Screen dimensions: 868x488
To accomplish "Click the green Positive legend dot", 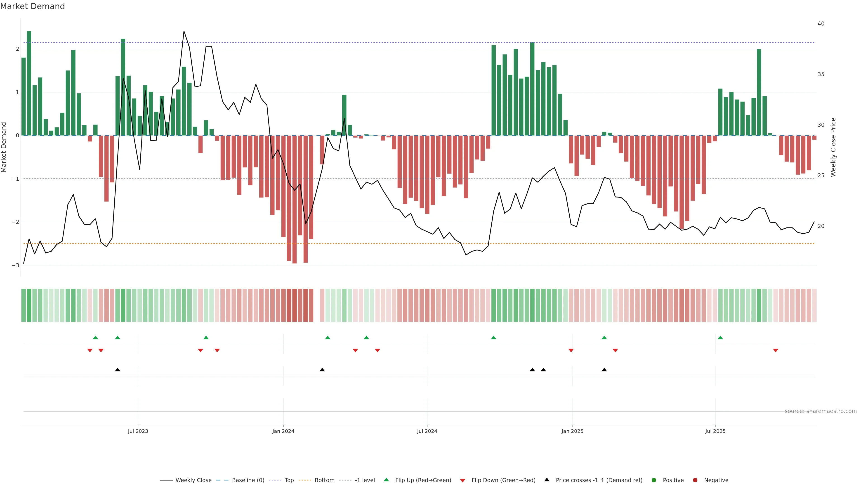I will pyautogui.click(x=654, y=480).
